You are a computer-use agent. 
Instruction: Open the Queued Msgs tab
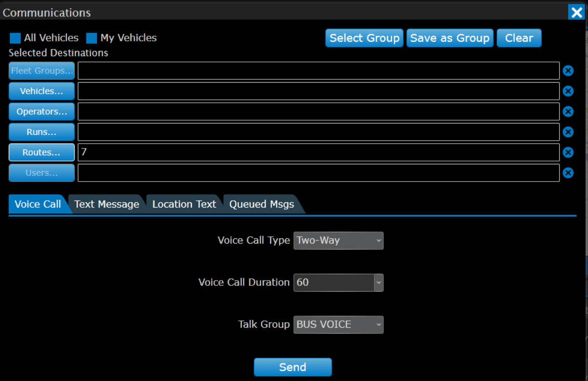coord(262,204)
